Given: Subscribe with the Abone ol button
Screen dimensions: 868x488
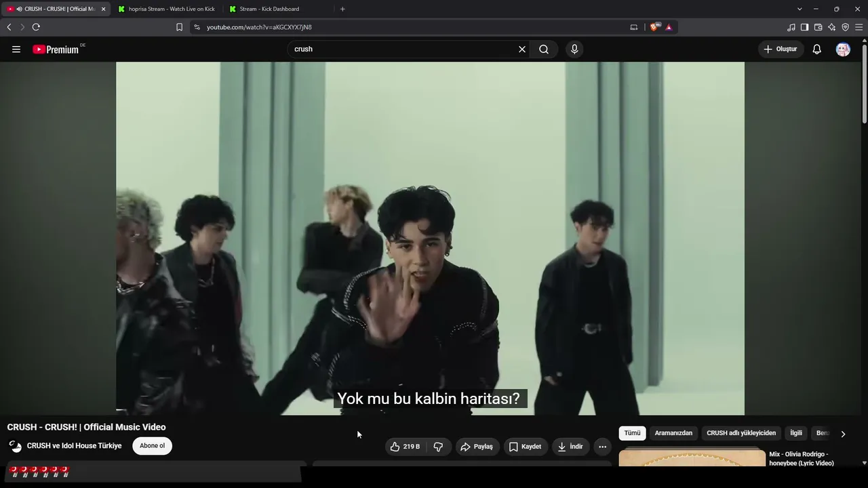Looking at the screenshot, I should pos(153,446).
